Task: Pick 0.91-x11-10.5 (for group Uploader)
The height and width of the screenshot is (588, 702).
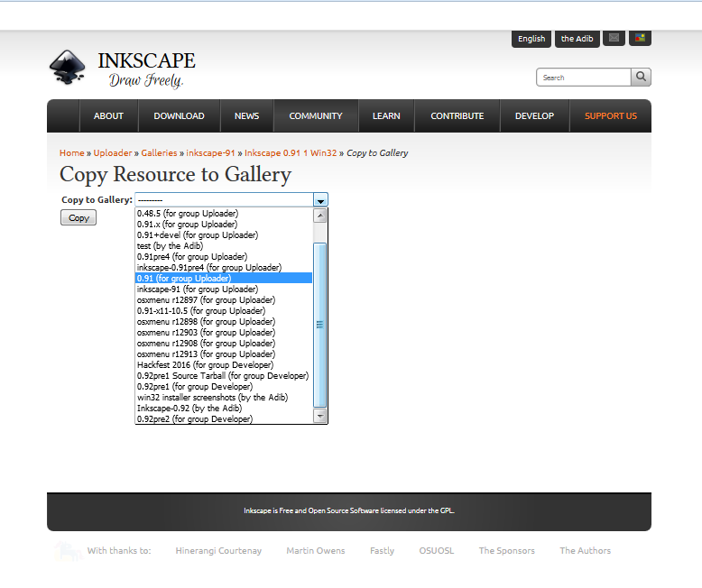Action: click(x=224, y=311)
